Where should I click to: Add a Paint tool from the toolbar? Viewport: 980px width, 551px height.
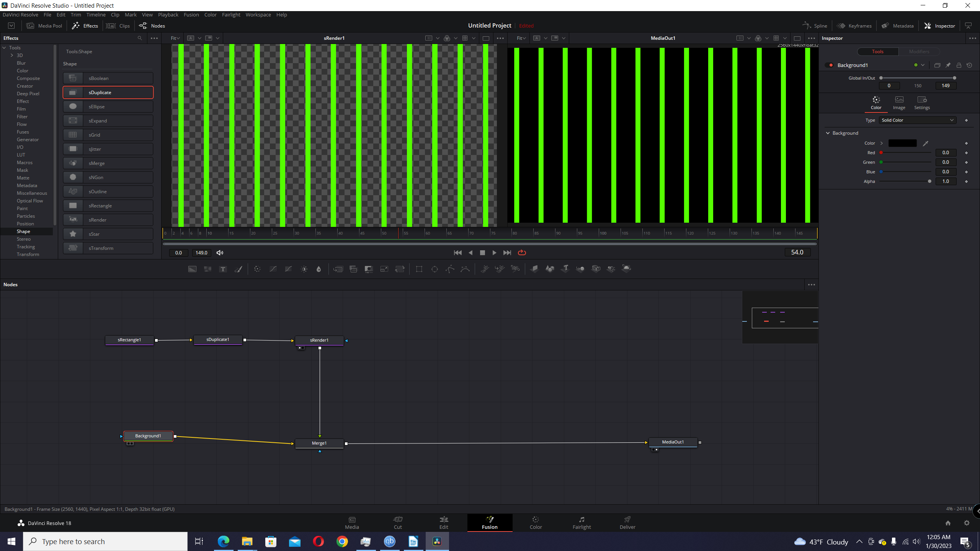pyautogui.click(x=238, y=269)
